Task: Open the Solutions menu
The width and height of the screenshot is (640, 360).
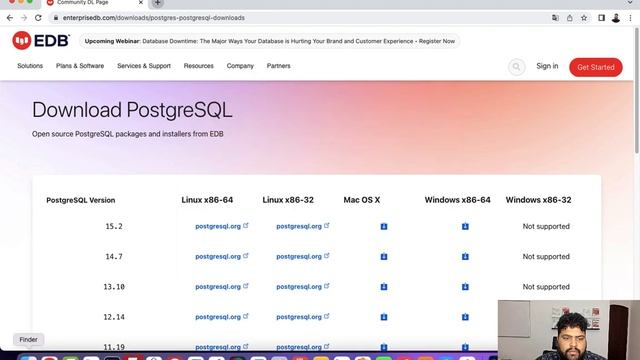Action: tap(30, 66)
